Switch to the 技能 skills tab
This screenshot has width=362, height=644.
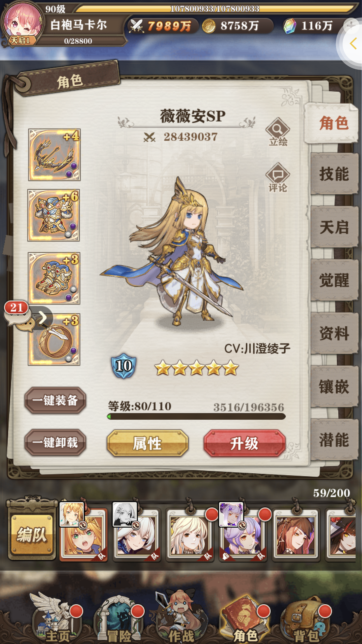click(x=334, y=174)
